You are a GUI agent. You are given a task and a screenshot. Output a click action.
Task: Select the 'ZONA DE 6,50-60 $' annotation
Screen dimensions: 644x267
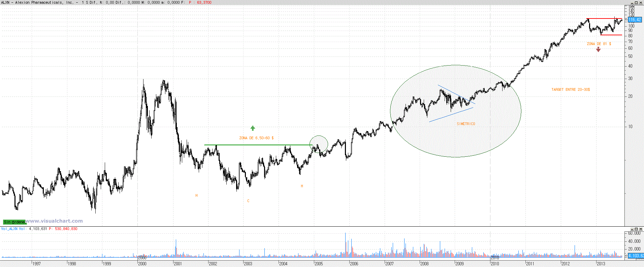[x=256, y=138]
